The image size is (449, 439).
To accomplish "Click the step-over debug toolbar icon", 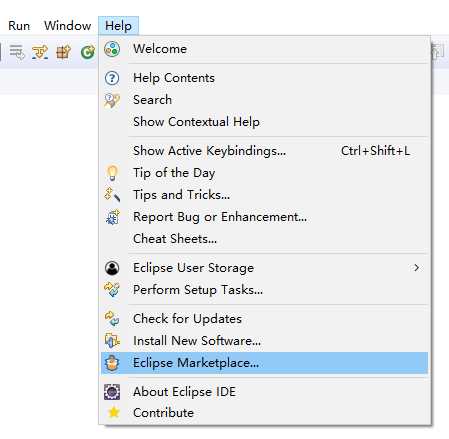I will coord(40,52).
